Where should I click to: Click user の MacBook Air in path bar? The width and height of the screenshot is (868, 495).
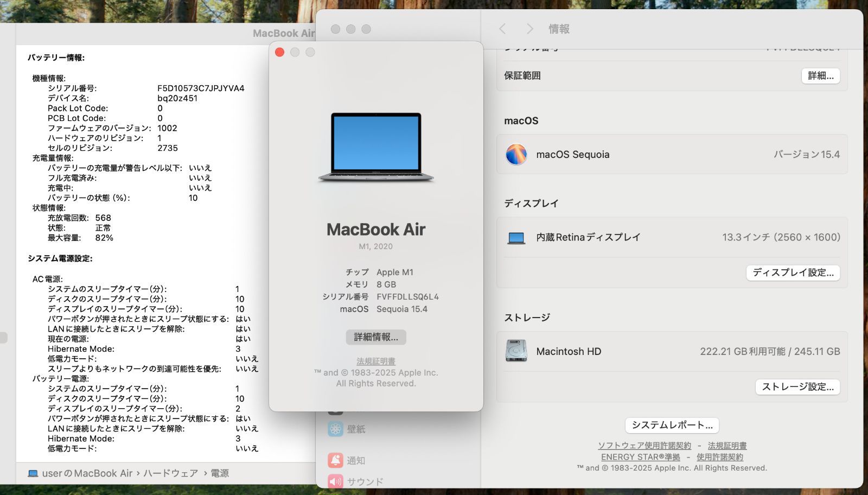[x=87, y=473]
